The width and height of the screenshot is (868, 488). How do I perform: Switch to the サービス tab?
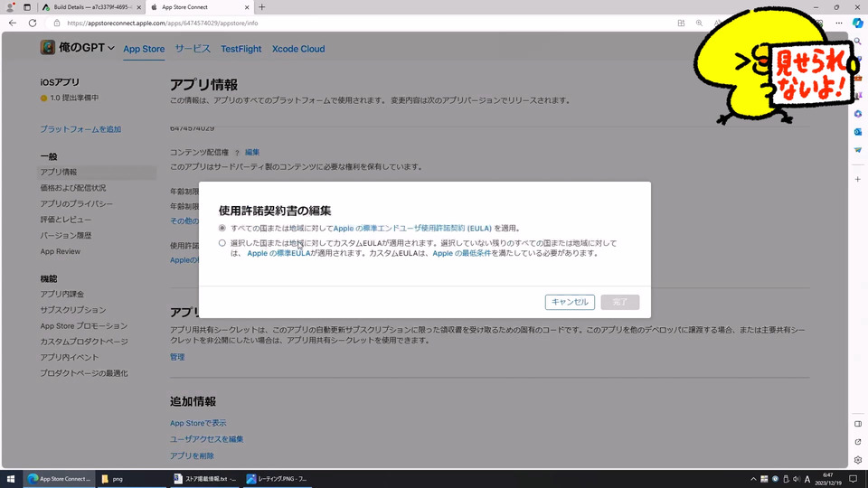(x=193, y=49)
